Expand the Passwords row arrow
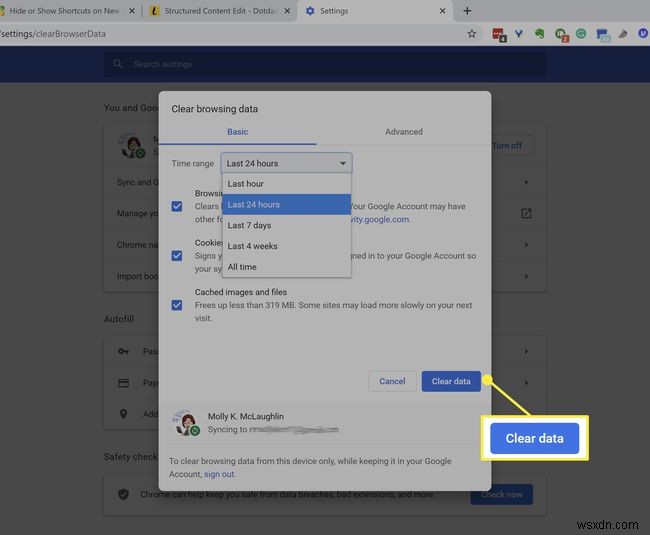Viewport: 650px width, 535px height. pyautogui.click(x=526, y=351)
